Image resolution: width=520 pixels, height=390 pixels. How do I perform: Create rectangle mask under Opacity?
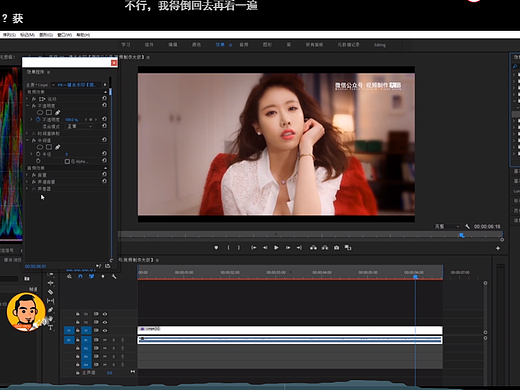tap(49, 113)
